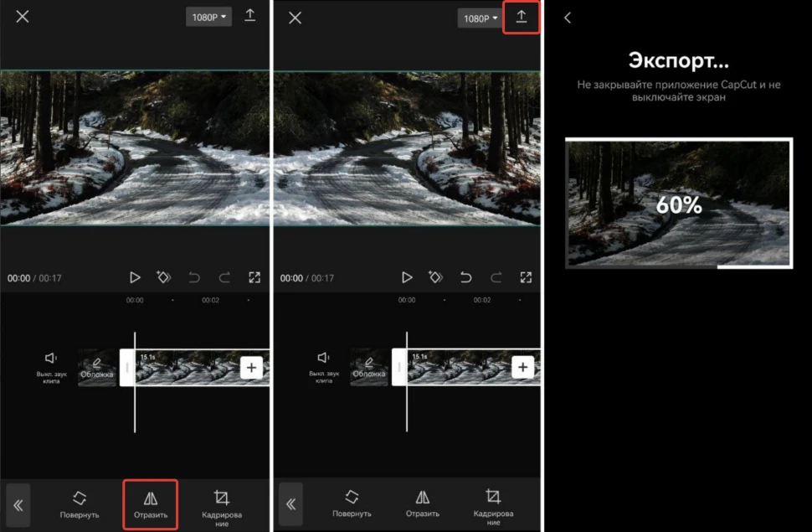The image size is (812, 532).
Task: Go back from the Экспорт screen
Action: pyautogui.click(x=568, y=18)
